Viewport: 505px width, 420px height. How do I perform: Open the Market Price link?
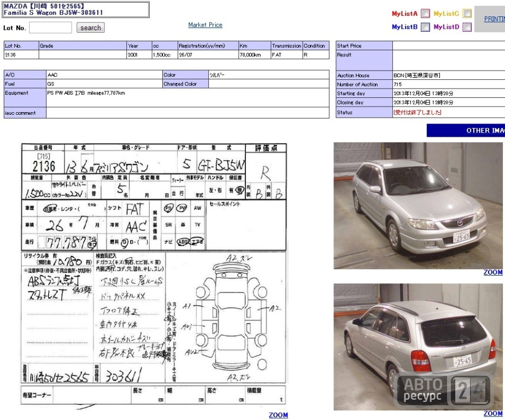(205, 25)
